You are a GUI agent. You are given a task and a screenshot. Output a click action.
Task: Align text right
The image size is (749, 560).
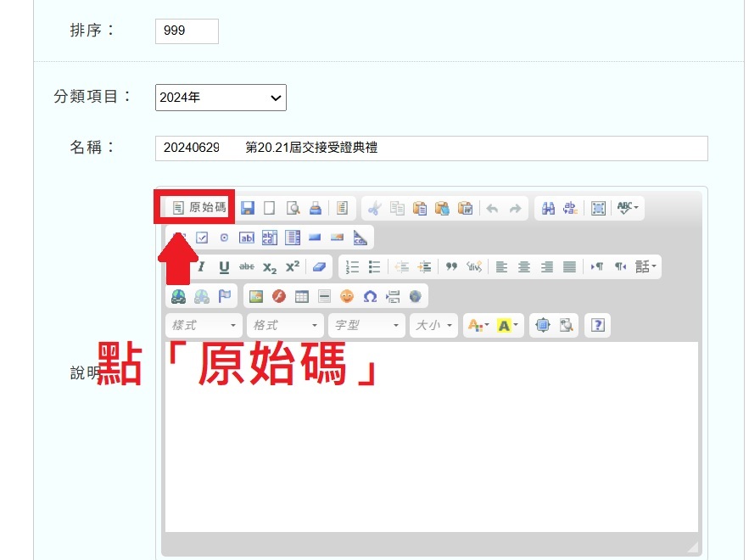[x=547, y=267]
